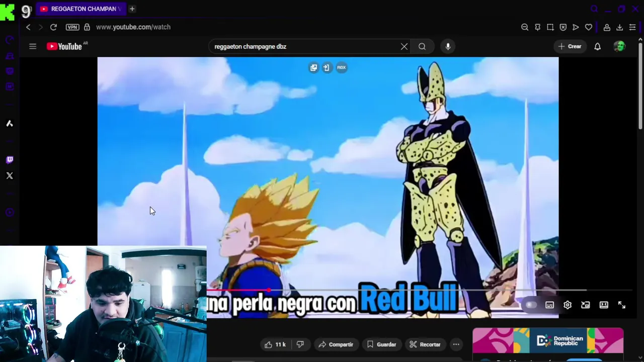Click the zoom-out magnifier in toolbar
Image resolution: width=644 pixels, height=362 pixels.
[x=525, y=27]
